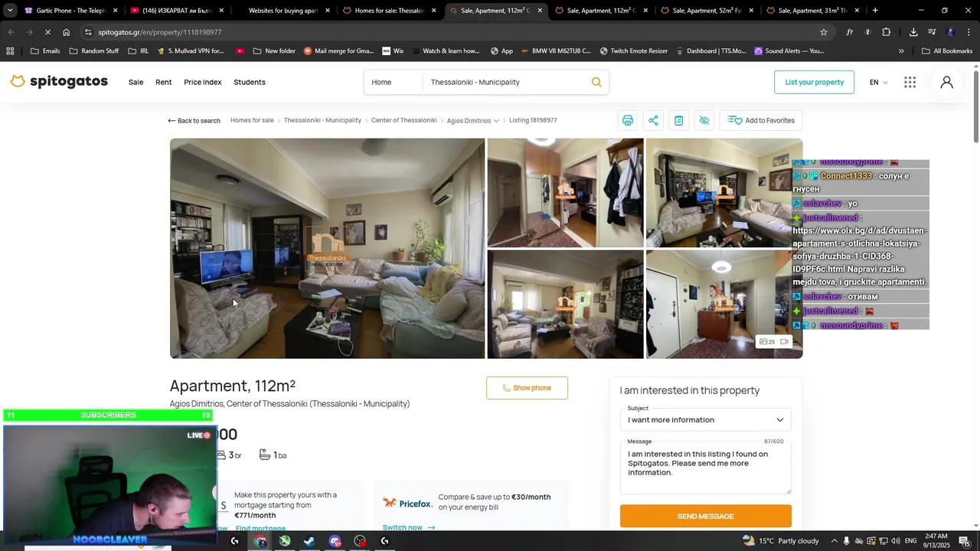Click the browser Home button

coord(67,32)
